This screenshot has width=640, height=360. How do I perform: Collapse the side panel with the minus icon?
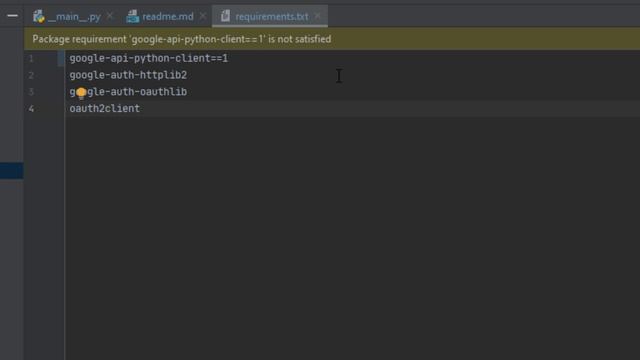pyautogui.click(x=12, y=16)
